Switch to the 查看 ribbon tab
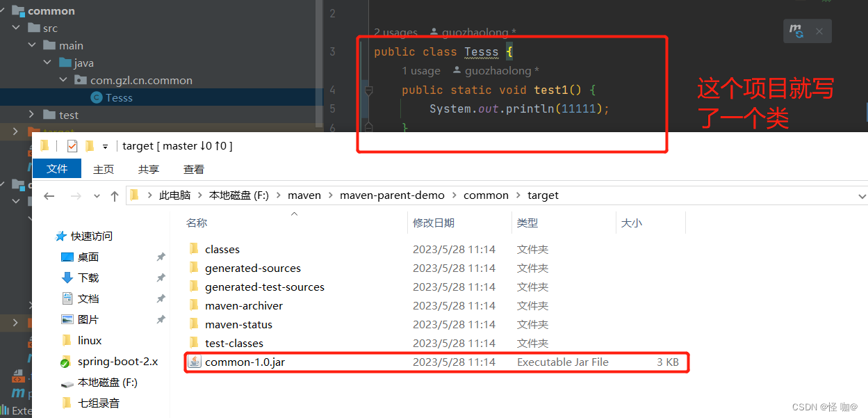The width and height of the screenshot is (868, 418). 194,169
